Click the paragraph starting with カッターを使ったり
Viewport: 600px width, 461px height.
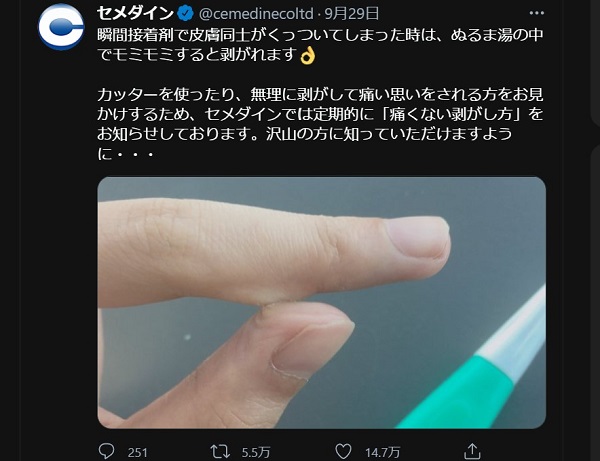tap(320, 124)
